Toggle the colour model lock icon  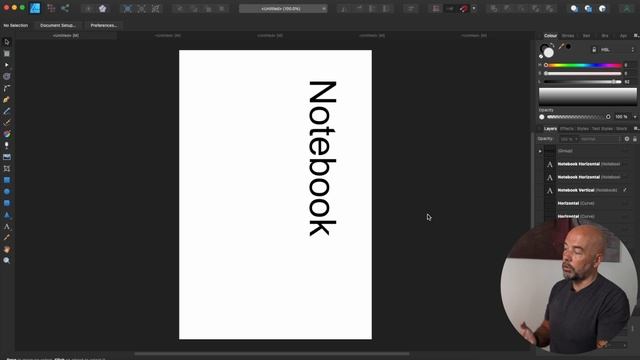(594, 50)
